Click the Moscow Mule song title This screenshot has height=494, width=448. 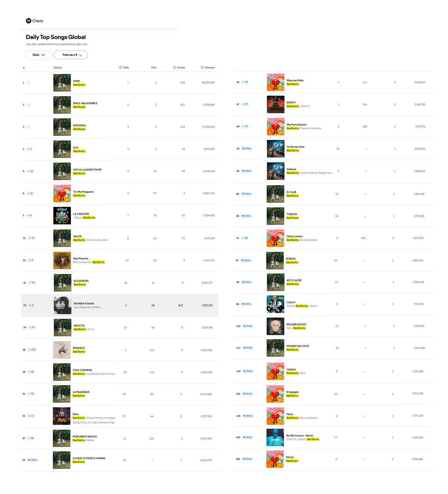(x=295, y=80)
